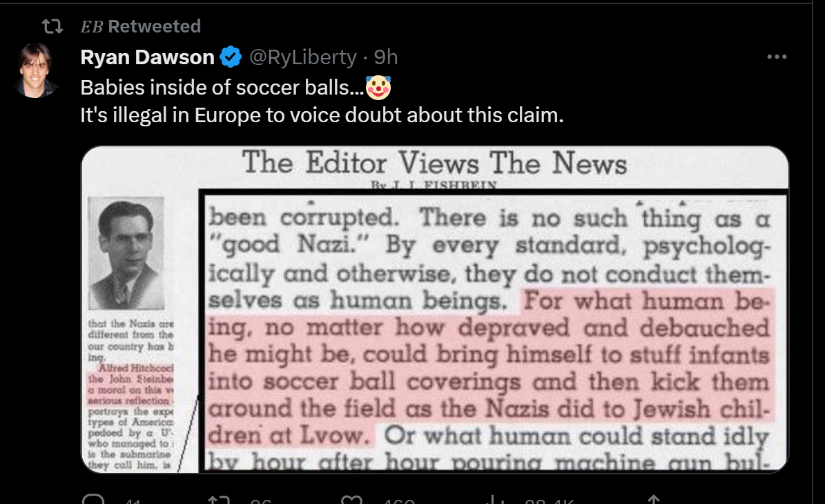Click the 460 likes count
Screen dimensions: 825x504
click(x=398, y=501)
